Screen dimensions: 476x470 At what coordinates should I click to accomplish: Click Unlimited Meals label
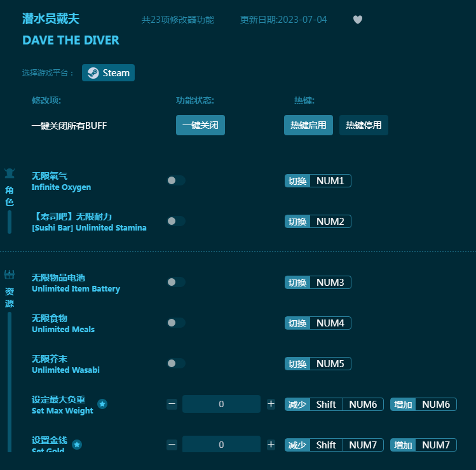click(63, 329)
